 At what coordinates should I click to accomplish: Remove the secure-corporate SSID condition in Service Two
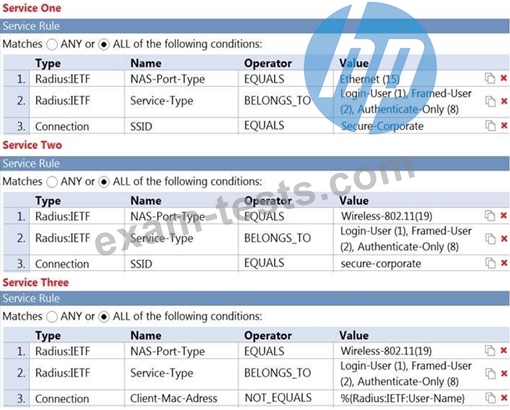coord(504,263)
